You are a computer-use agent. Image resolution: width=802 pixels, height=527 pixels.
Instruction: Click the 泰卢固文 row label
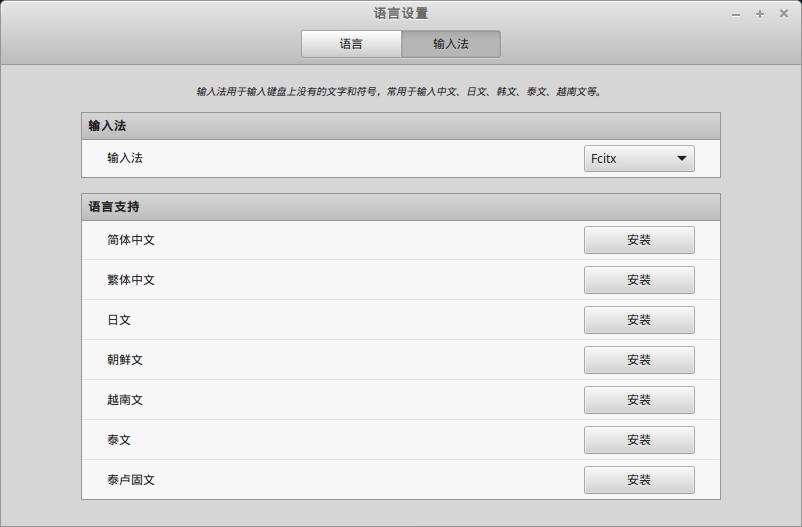(131, 480)
